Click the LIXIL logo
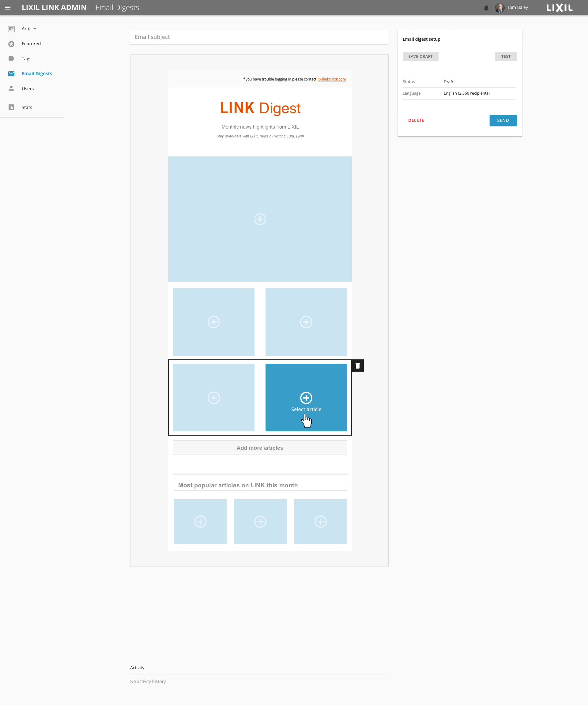 559,8
